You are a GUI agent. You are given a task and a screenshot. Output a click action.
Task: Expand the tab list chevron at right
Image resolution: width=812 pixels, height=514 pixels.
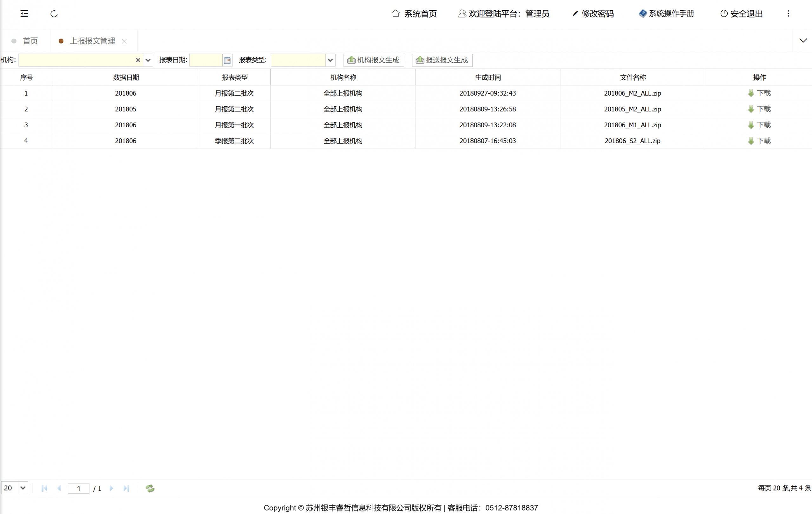click(803, 41)
